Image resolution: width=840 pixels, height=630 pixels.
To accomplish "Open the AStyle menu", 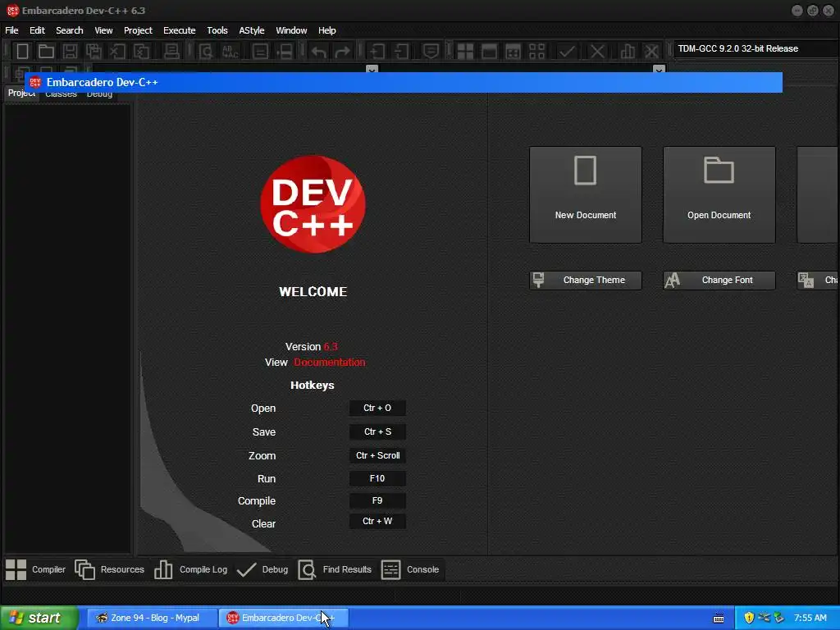I will pos(251,30).
